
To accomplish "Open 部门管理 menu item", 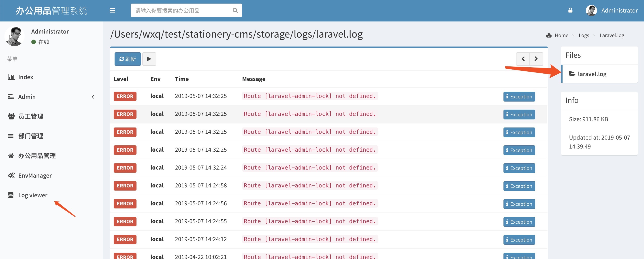I will [30, 136].
